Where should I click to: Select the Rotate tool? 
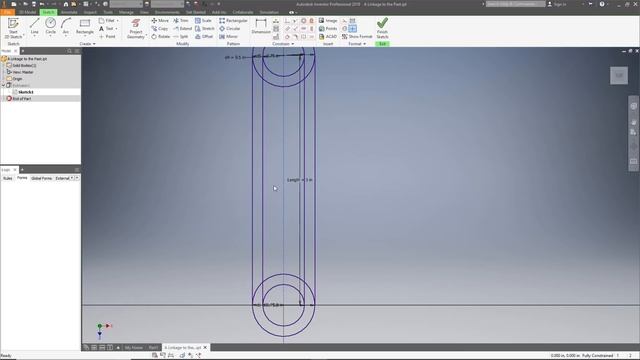(x=160, y=36)
